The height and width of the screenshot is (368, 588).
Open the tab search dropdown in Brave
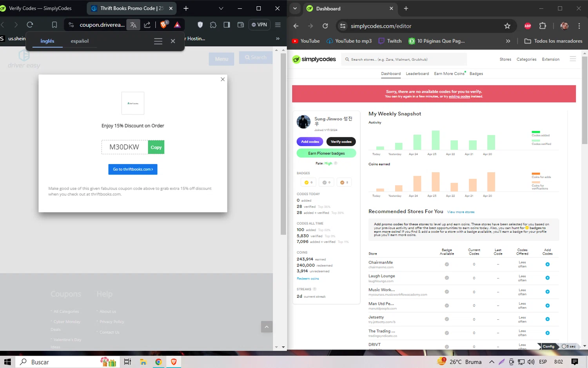click(221, 8)
